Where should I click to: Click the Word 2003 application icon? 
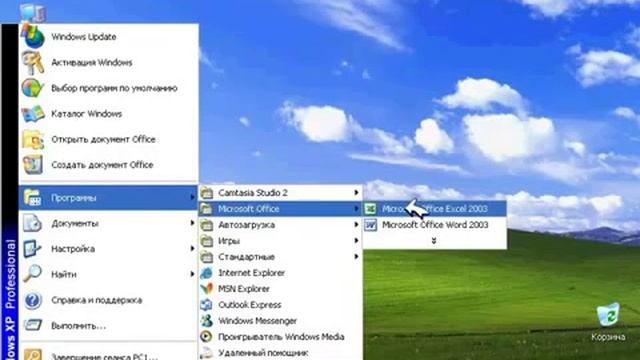tap(371, 225)
